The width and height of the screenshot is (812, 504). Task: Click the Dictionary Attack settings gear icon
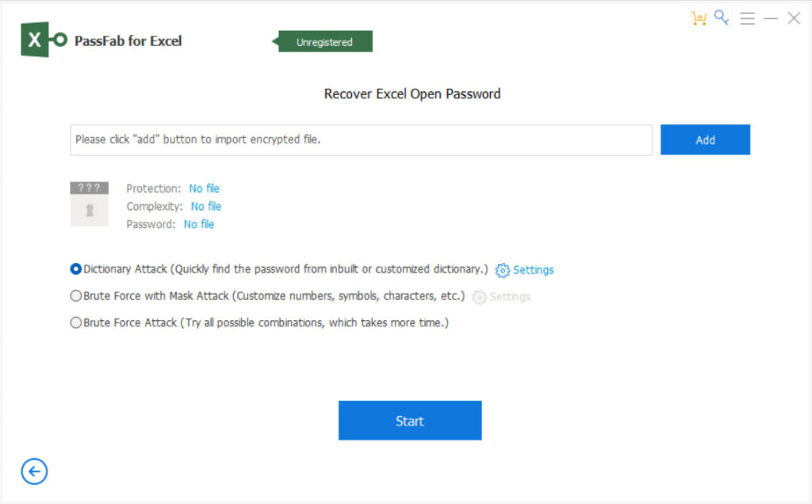(502, 270)
